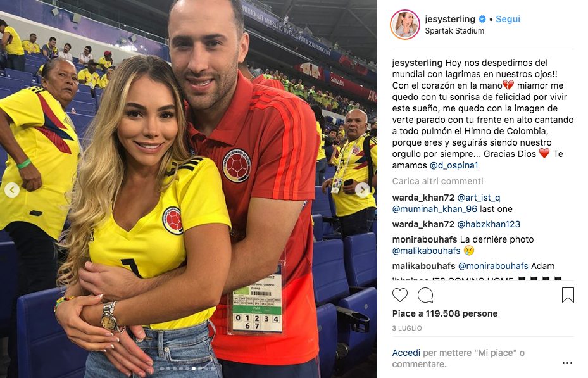Click the blue verified badge
Screen dimensions: 588x378
(x=483, y=19)
